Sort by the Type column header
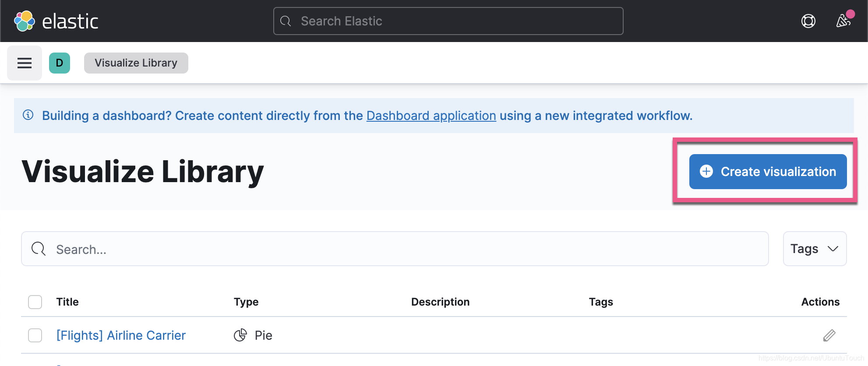The width and height of the screenshot is (868, 366). pyautogui.click(x=246, y=302)
